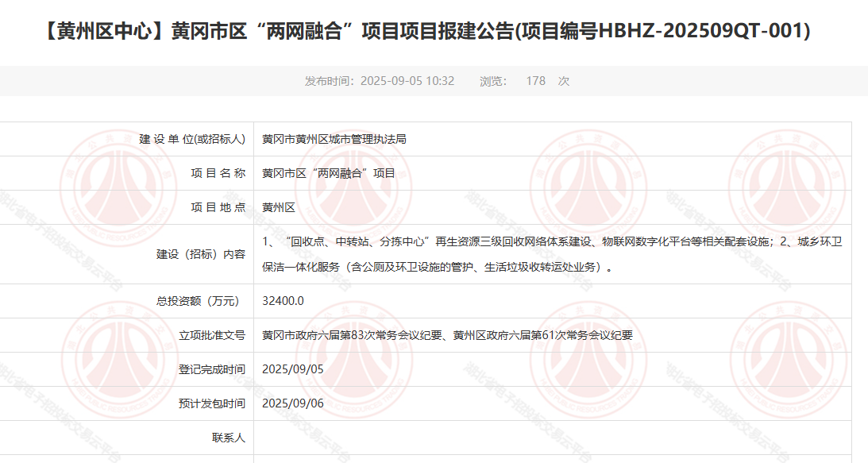Select the 建设单位(或招标人) label cell

(x=192, y=139)
